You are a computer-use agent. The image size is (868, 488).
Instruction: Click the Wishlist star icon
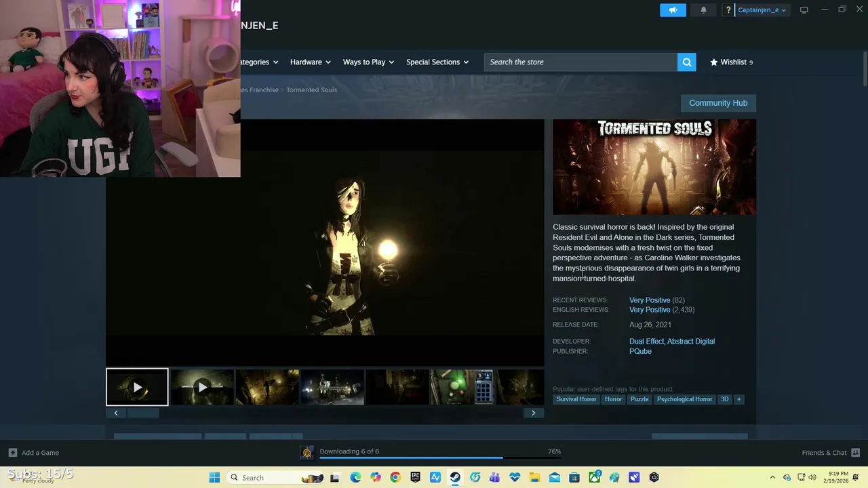click(713, 62)
